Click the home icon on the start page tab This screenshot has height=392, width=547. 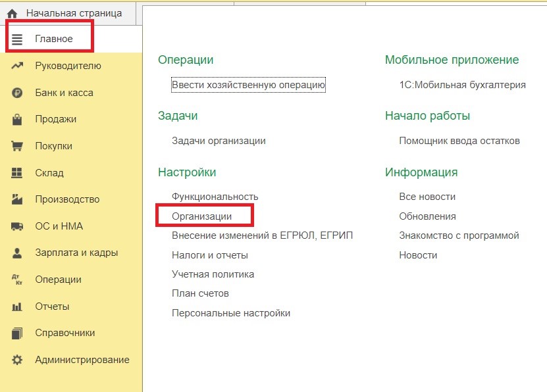12,14
